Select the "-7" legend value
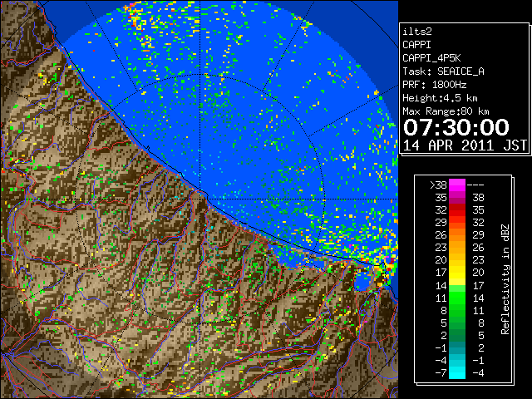 pos(441,373)
